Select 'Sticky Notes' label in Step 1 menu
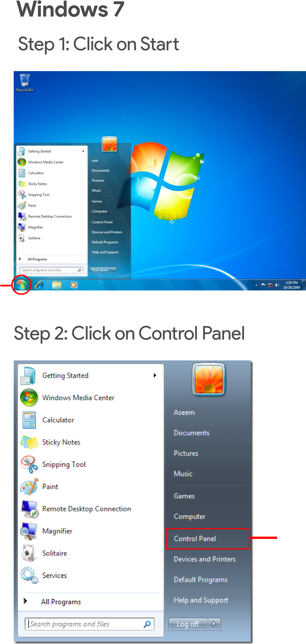 pos(37,184)
